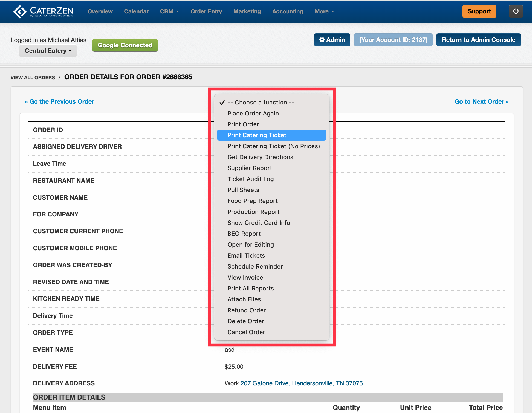Expand the CRM dropdown menu
Screen dimensions: 532x413
tap(169, 11)
